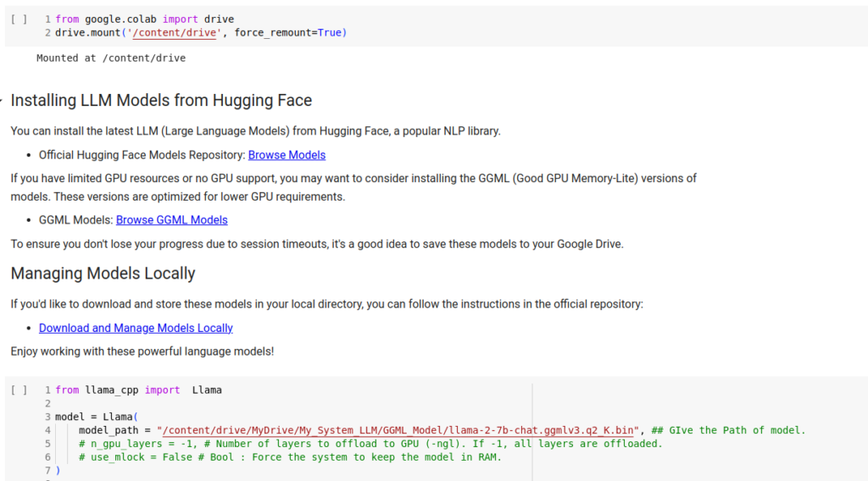The height and width of the screenshot is (481, 868).
Task: Click the commented use_mlock line
Action: tap(290, 457)
